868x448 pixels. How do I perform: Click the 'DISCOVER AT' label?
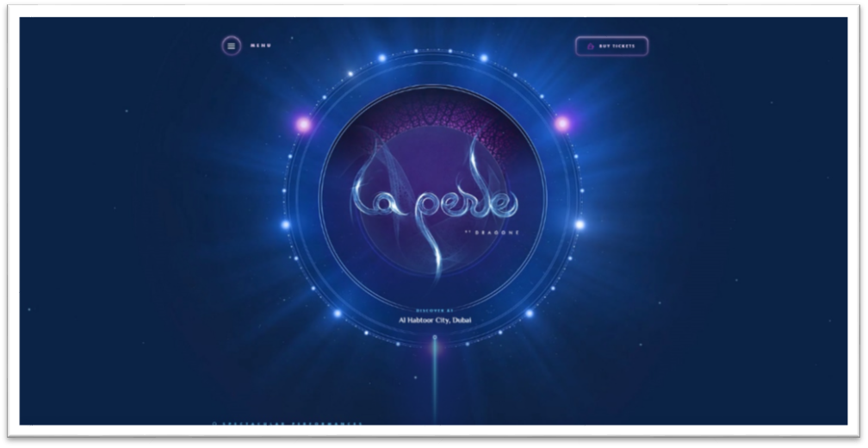pyautogui.click(x=435, y=311)
